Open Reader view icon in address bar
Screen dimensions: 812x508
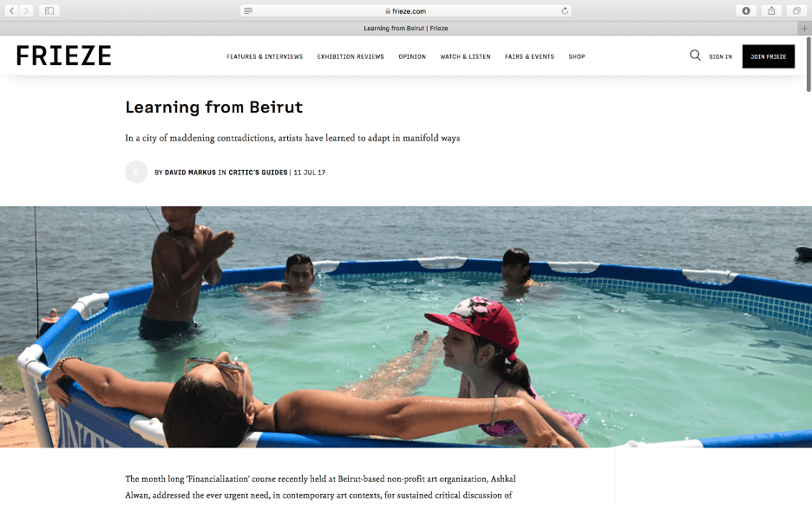[248, 11]
